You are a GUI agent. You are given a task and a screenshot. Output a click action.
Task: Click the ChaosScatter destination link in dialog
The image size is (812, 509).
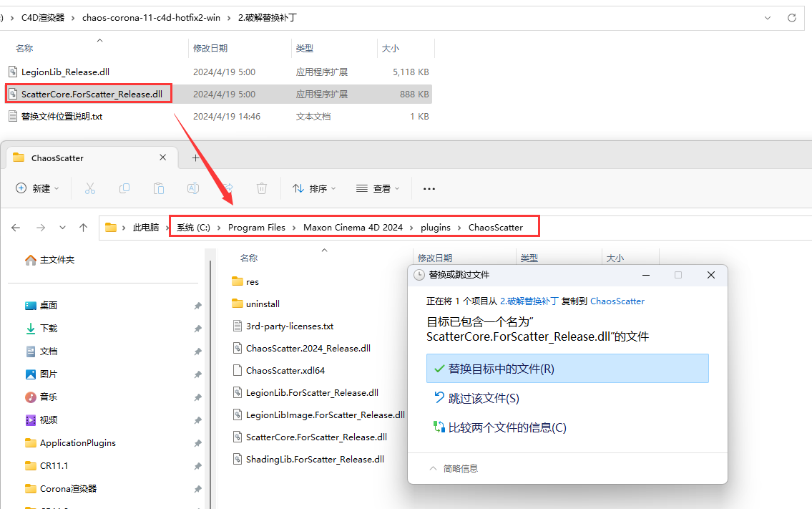tap(617, 301)
